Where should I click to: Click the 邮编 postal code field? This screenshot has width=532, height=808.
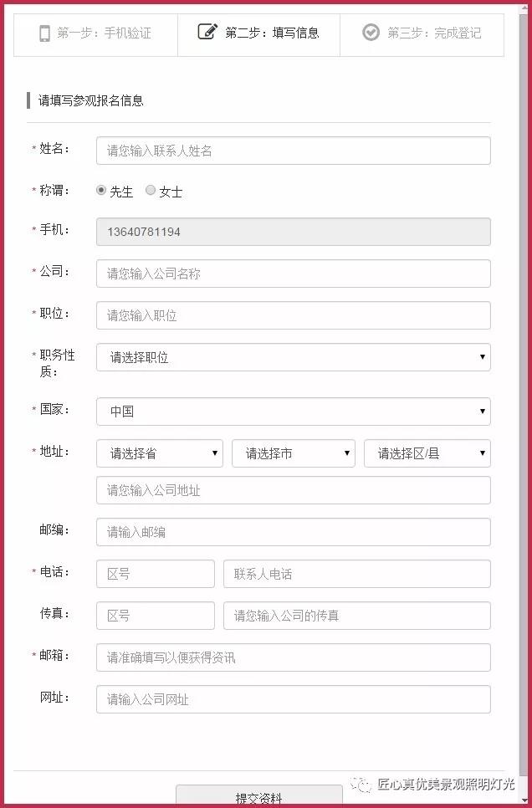293,531
